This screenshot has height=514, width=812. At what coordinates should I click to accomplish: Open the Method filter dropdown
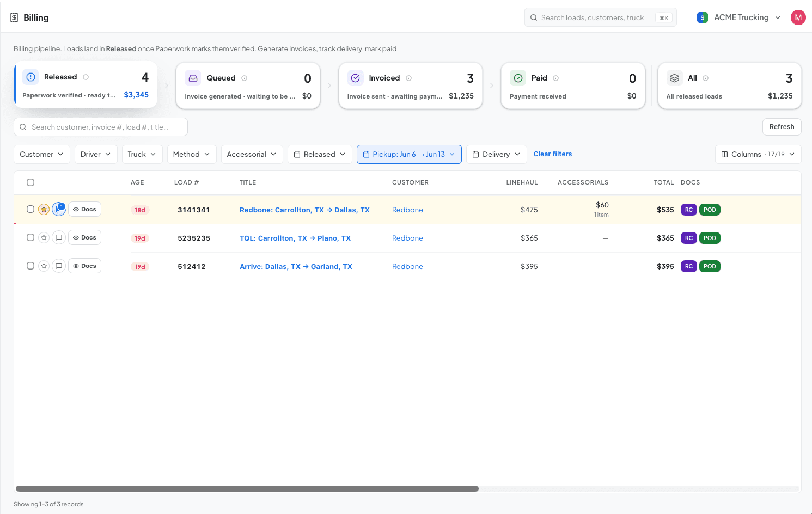pos(192,154)
